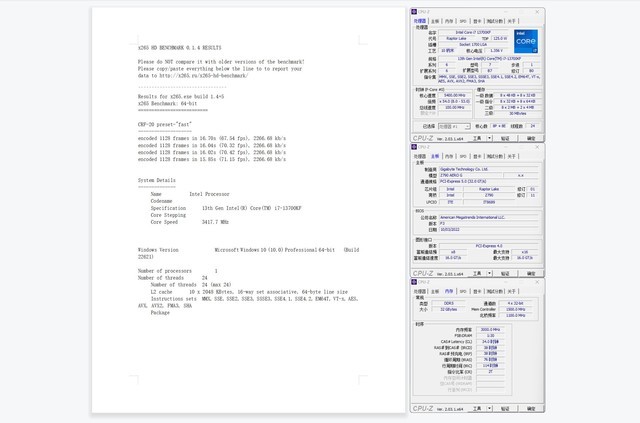Click Gigabyte Technology Co. Ltd. manufacturer field

[x=489, y=169]
